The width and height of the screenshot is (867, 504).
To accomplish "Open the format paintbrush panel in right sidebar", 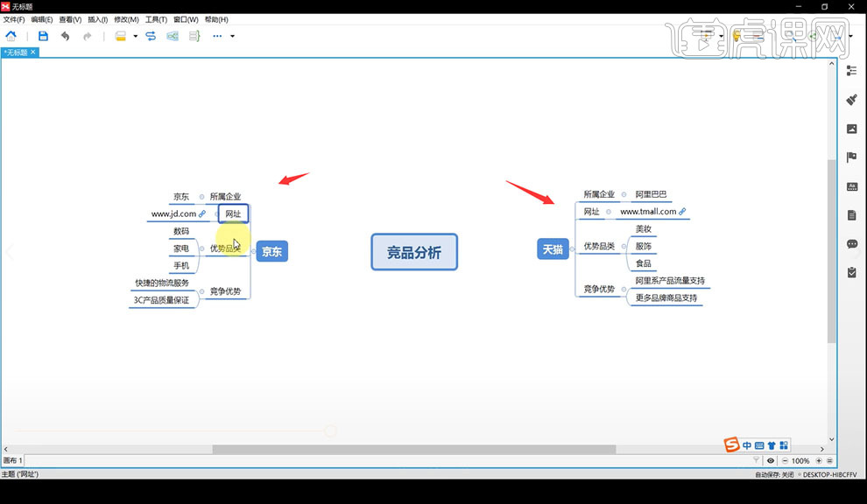I will [851, 99].
